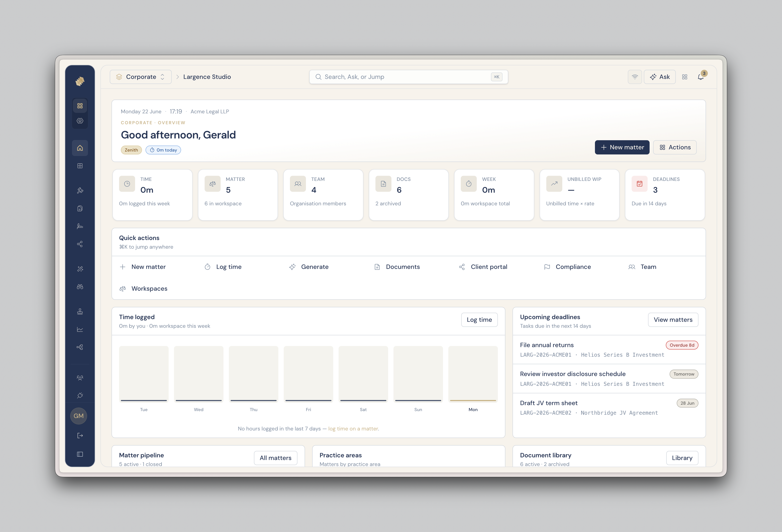782x532 pixels.
Task: Open the File annual returns deadline
Action: click(609, 350)
